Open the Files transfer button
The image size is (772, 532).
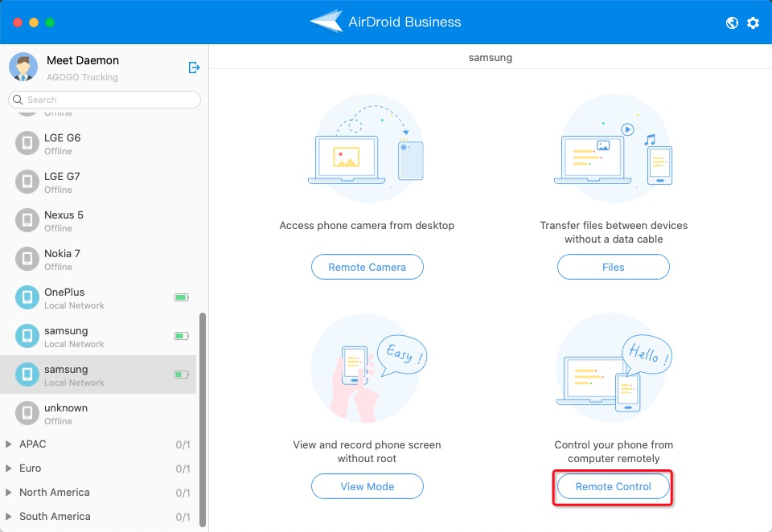(614, 267)
